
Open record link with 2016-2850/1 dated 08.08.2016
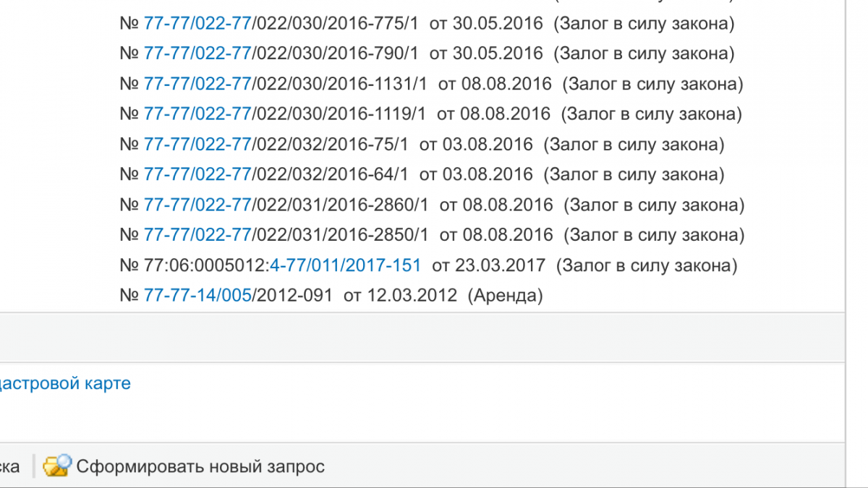197,235
